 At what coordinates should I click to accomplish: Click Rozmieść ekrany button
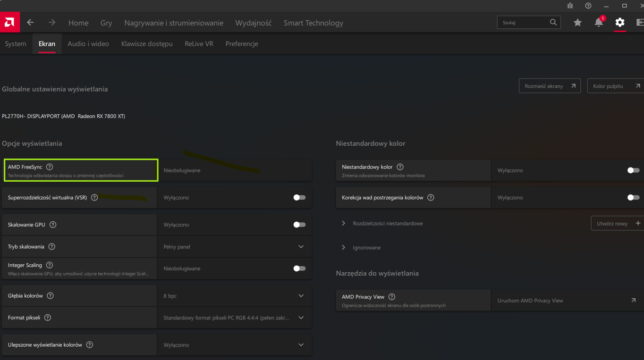pos(550,86)
